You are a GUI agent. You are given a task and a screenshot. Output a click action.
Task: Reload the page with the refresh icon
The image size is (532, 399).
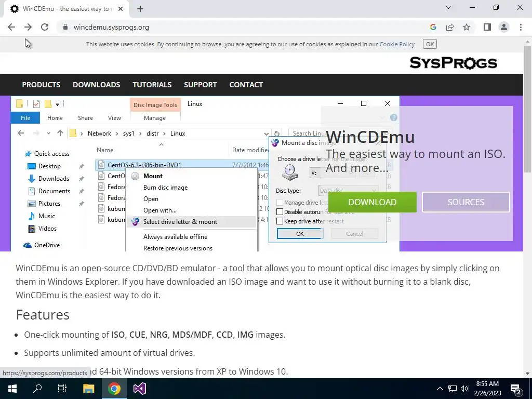point(45,27)
